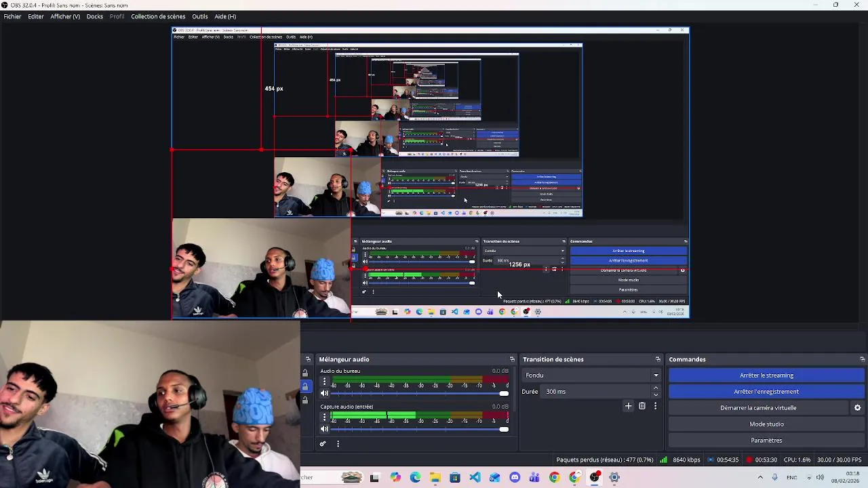868x488 pixels.
Task: Decrease Durée with the down arrow
Action: click(655, 395)
